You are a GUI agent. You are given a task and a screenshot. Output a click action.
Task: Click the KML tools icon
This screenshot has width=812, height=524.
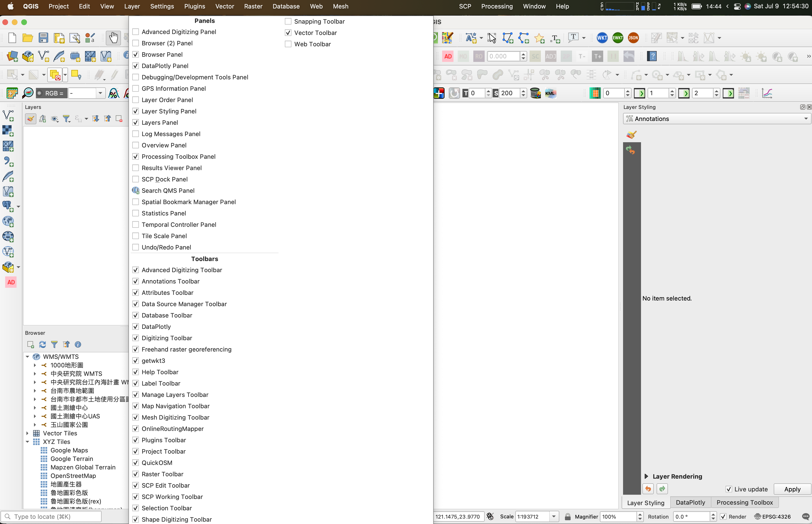550,93
